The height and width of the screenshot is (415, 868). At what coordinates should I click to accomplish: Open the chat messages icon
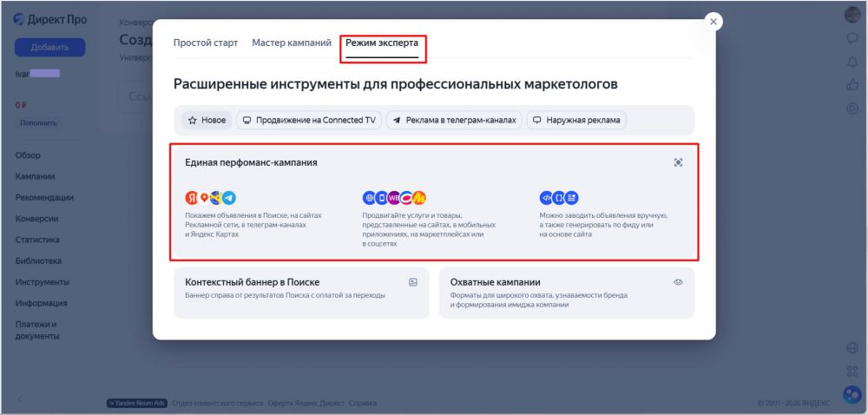tap(852, 38)
